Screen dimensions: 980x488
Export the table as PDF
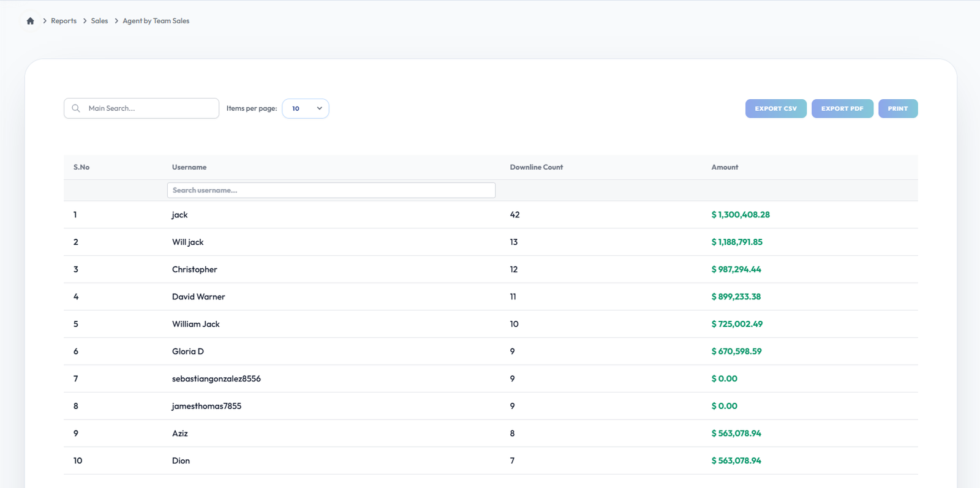842,108
